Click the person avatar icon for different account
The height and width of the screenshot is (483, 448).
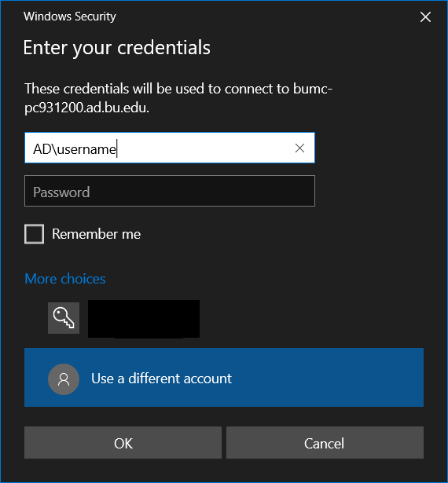click(64, 379)
